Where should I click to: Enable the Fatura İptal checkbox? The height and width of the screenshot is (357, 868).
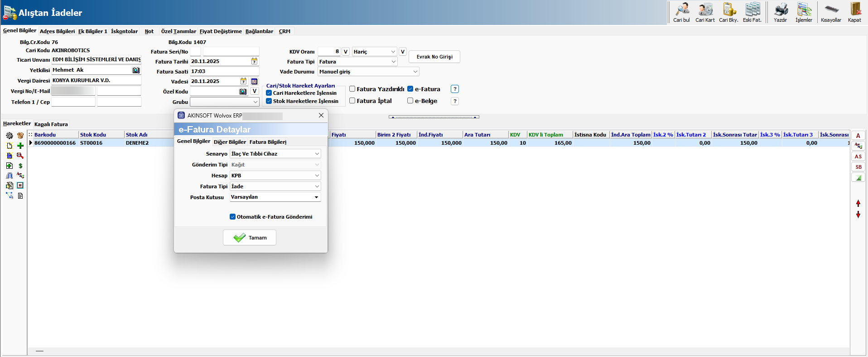pyautogui.click(x=352, y=101)
